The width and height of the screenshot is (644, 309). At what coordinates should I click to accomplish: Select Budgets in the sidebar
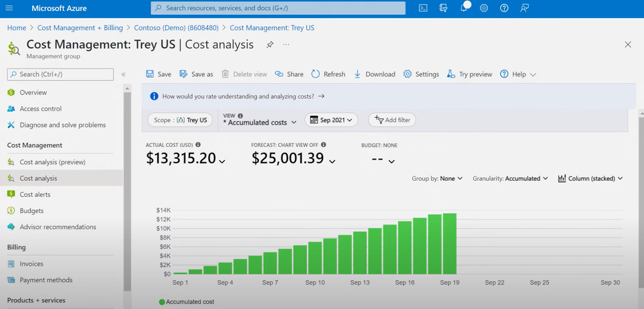(x=31, y=211)
